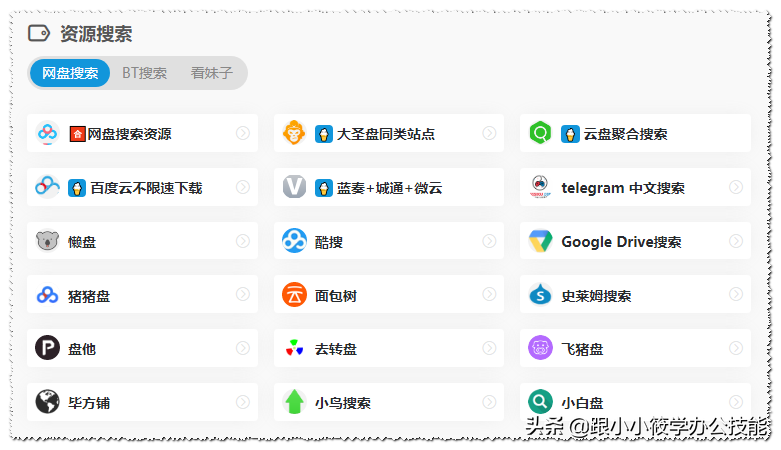Click the arrow chevron on 大圣盘同类站点 card
781x450 pixels.
(x=489, y=133)
